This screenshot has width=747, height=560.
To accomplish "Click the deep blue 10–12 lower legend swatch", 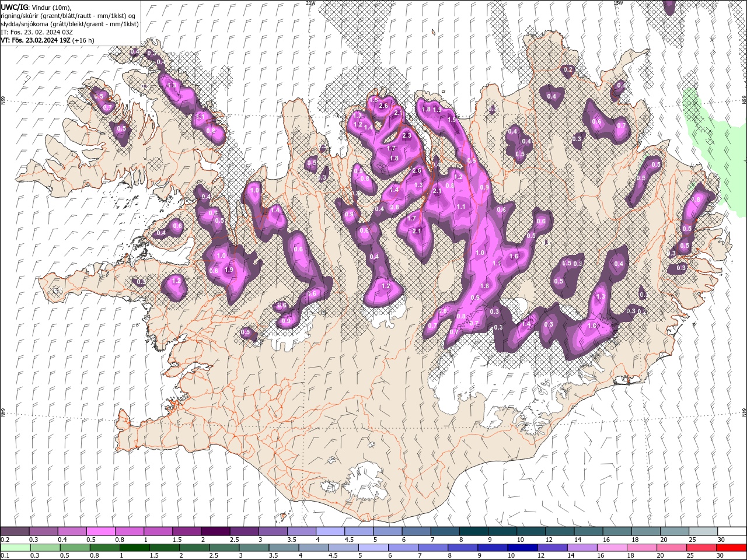I will point(522,548).
